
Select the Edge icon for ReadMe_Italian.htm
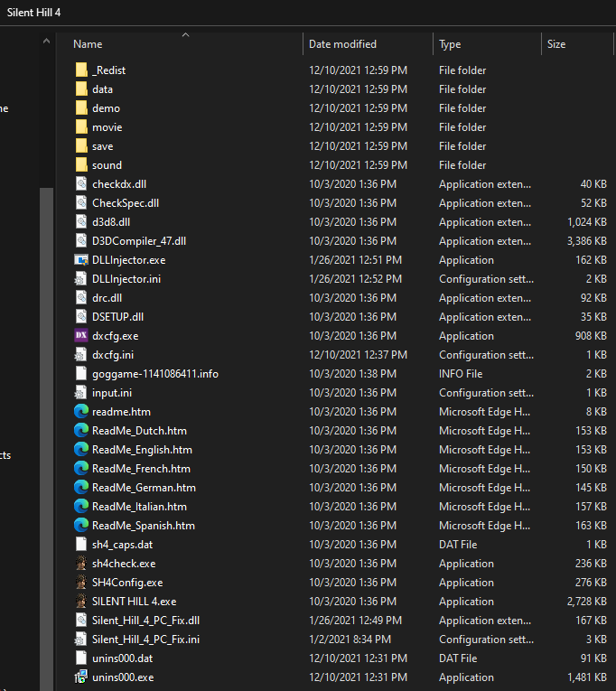point(81,506)
